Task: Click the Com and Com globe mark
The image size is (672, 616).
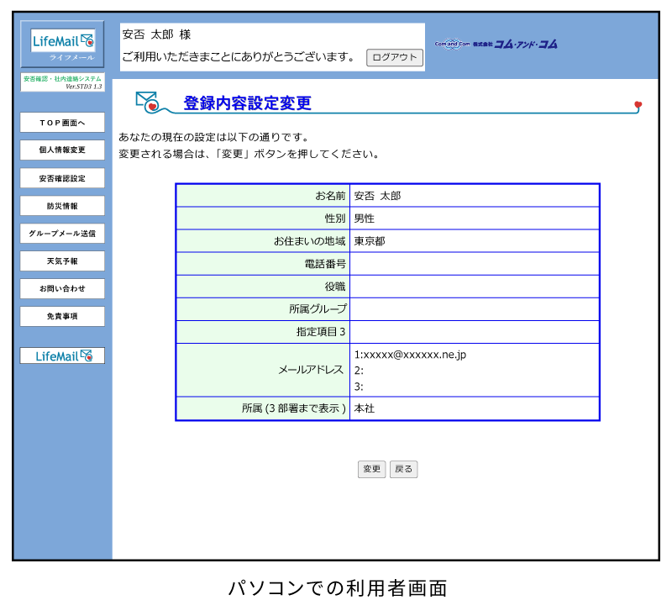Action: click(x=451, y=45)
